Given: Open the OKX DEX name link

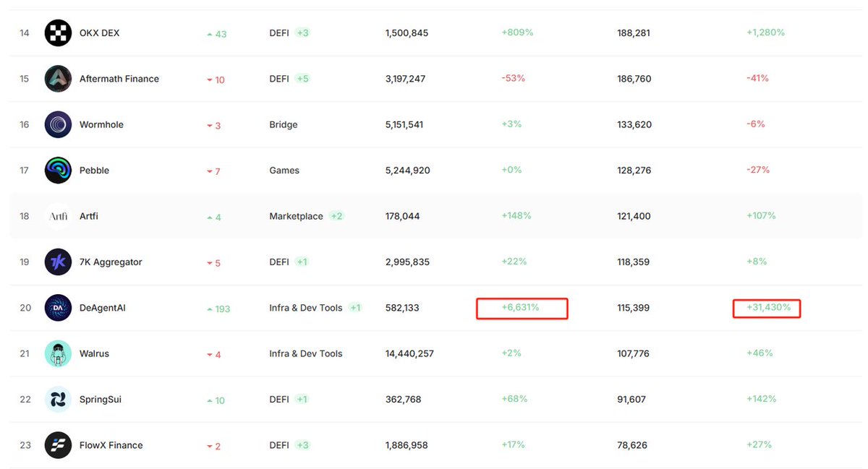Looking at the screenshot, I should coord(100,33).
